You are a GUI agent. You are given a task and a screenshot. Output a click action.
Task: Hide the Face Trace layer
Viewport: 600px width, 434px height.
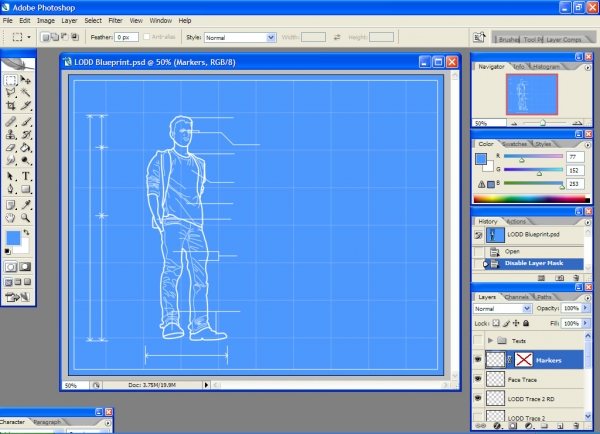478,379
